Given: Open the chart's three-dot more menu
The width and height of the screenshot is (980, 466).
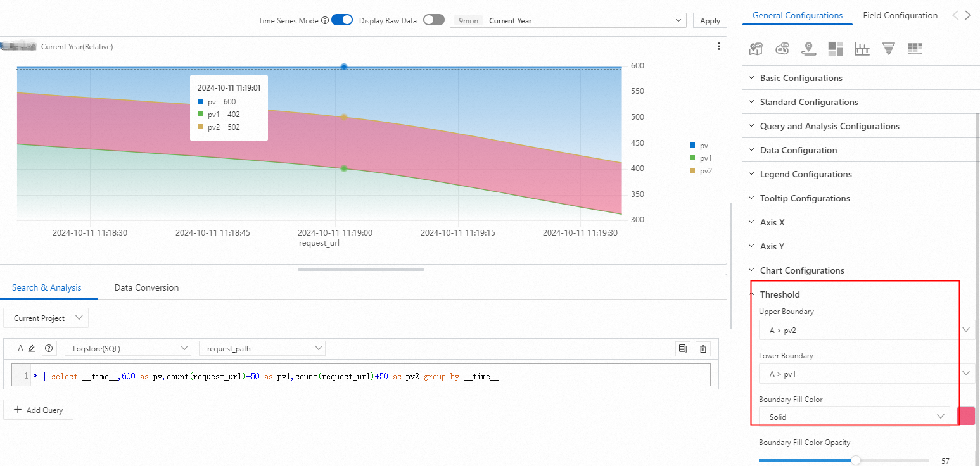Looking at the screenshot, I should [x=718, y=46].
